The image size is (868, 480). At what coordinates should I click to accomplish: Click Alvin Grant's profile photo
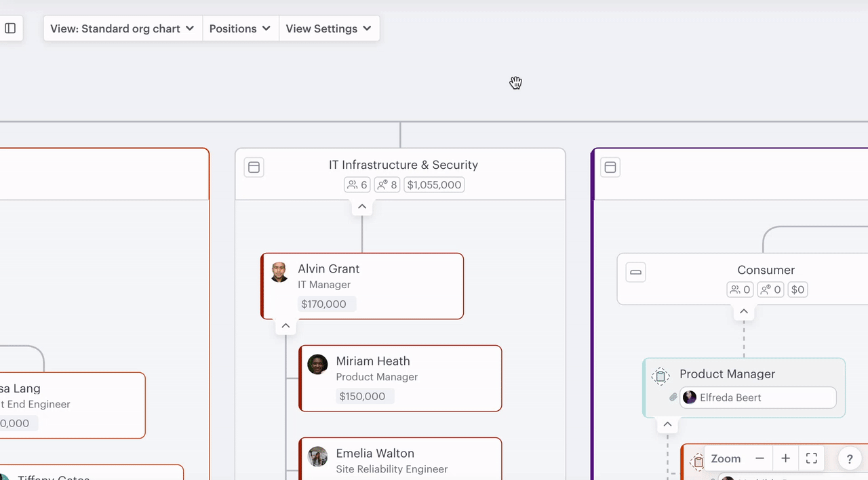point(279,272)
